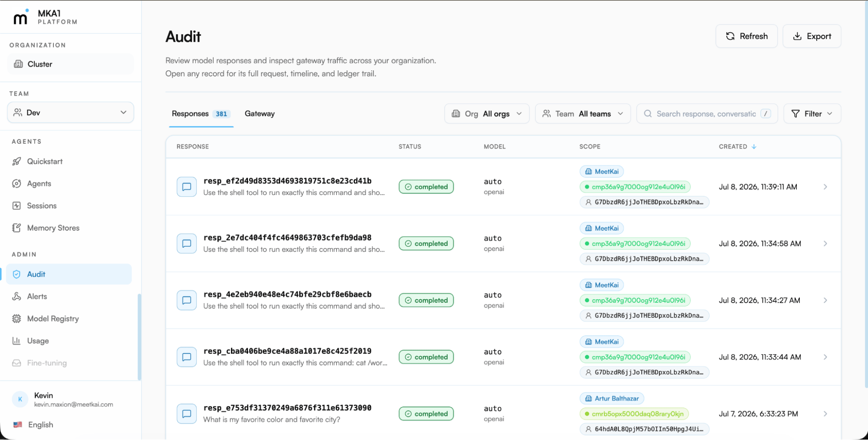Click cmrb5opx5000daq08raryOkjn scope chip

pos(634,414)
